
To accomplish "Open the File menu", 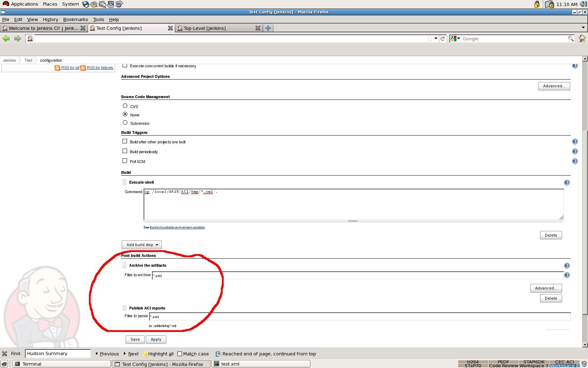I will pyautogui.click(x=6, y=19).
